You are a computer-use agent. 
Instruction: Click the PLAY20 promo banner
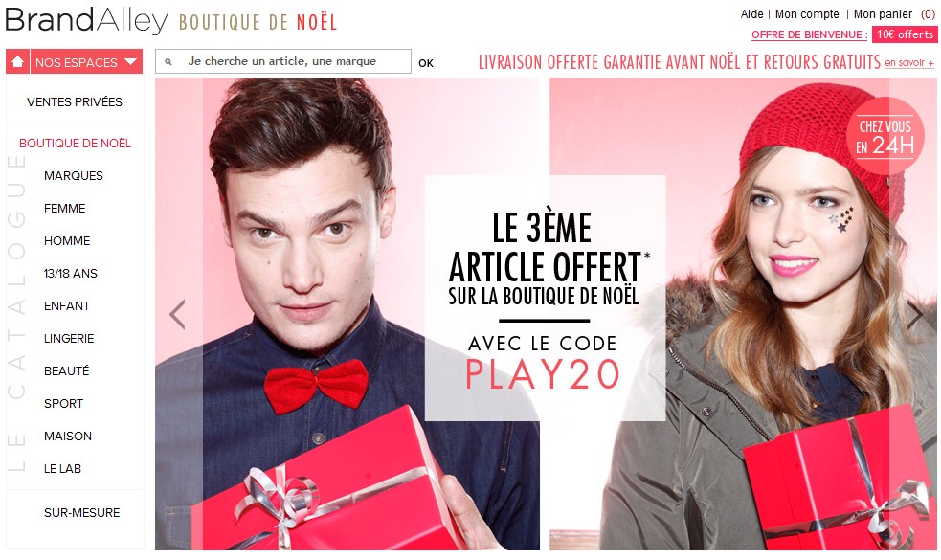[x=545, y=298]
